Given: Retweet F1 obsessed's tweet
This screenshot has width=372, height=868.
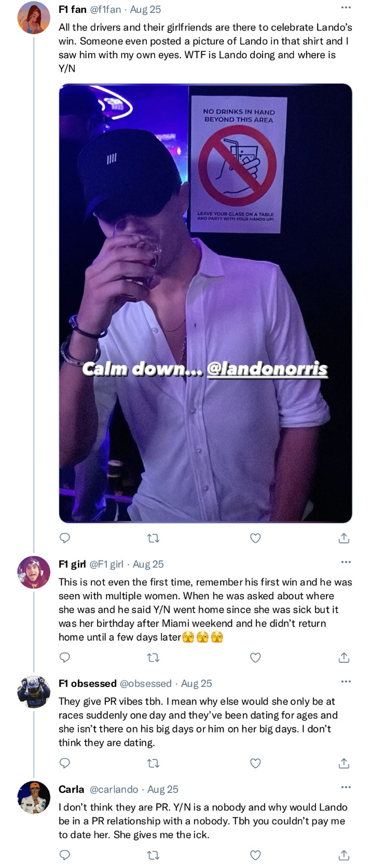Looking at the screenshot, I should coord(153,763).
